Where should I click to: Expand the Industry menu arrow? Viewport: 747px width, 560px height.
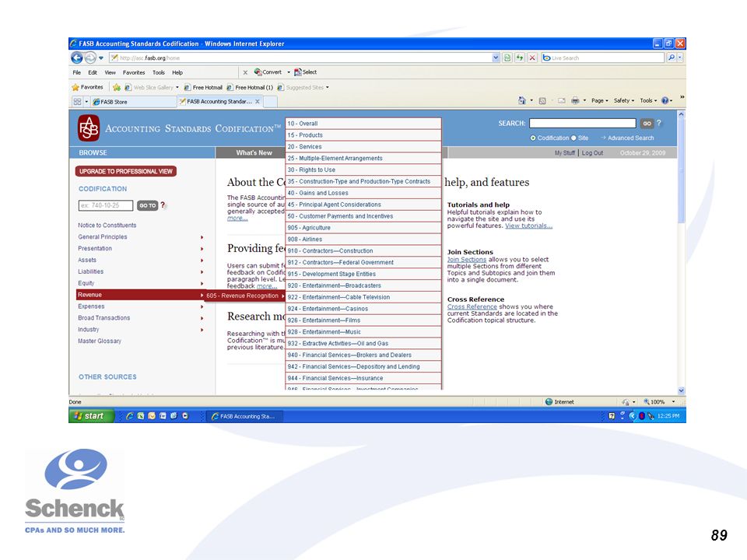click(x=202, y=330)
